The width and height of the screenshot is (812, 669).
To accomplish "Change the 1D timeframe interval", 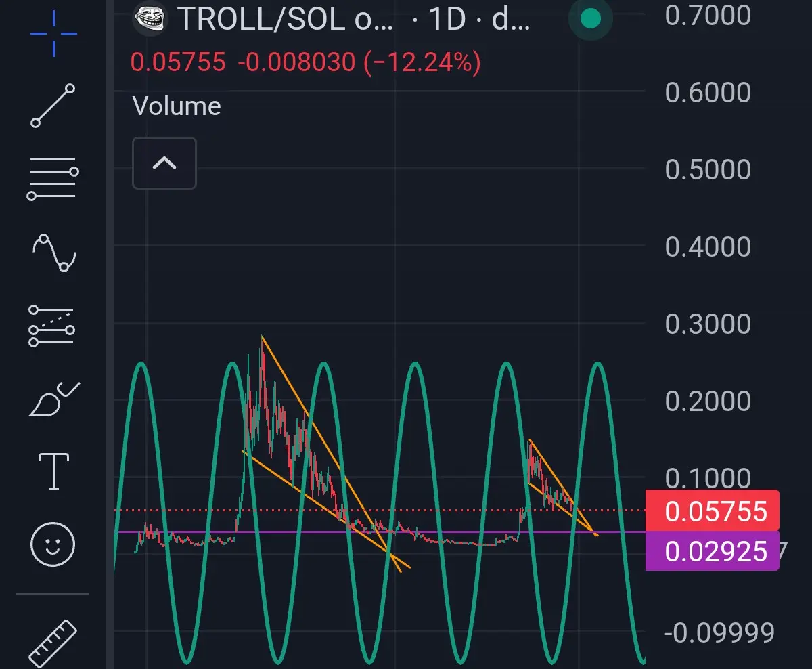I will point(447,20).
